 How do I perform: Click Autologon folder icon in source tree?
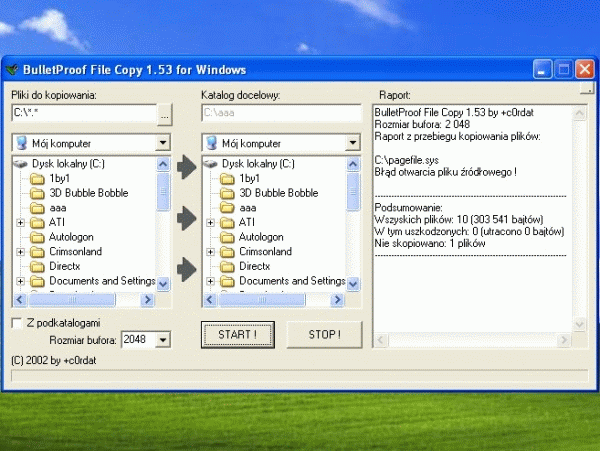(37, 237)
